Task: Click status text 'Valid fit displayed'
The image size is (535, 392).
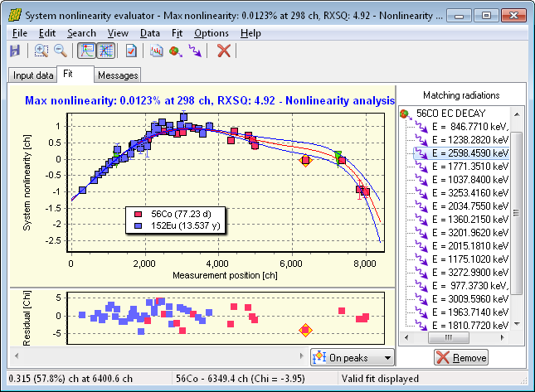Action: tap(380, 379)
